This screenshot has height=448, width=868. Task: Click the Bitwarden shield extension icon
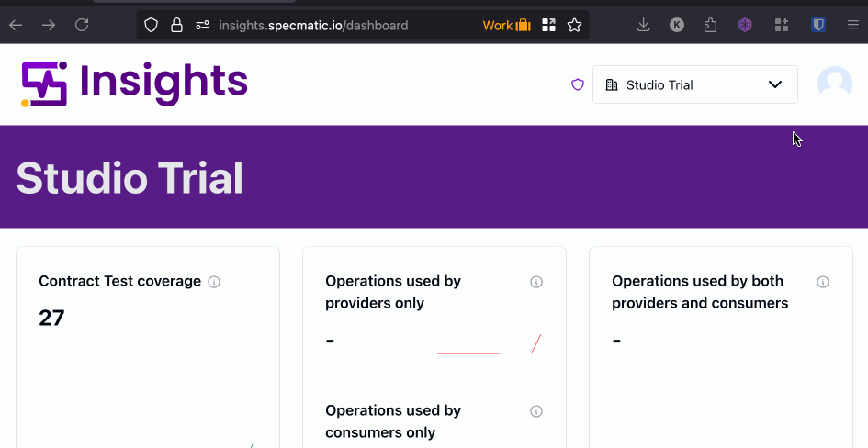coord(817,25)
